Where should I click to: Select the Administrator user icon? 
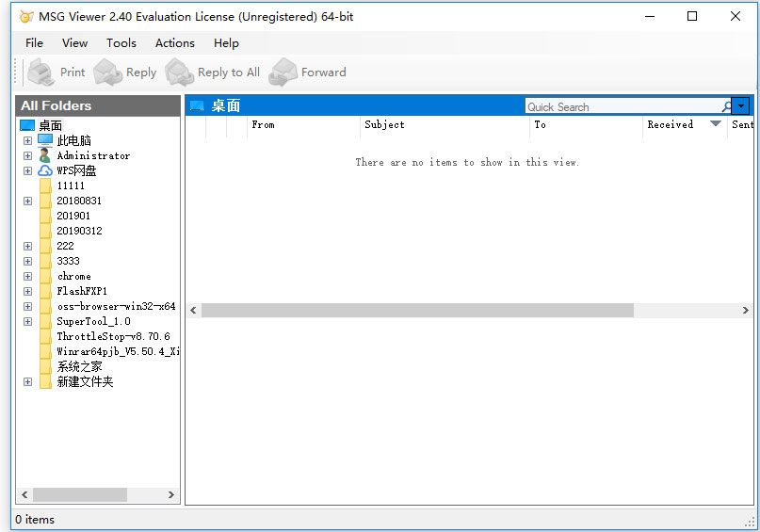pos(45,155)
